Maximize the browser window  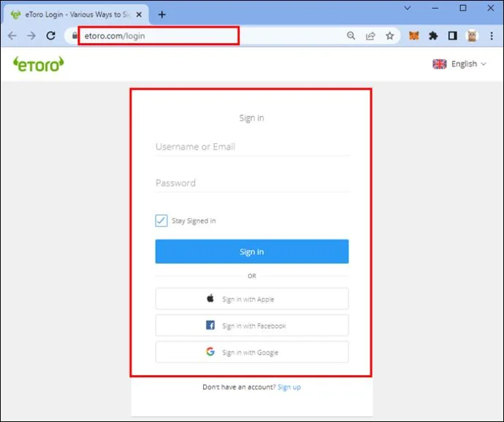click(463, 8)
